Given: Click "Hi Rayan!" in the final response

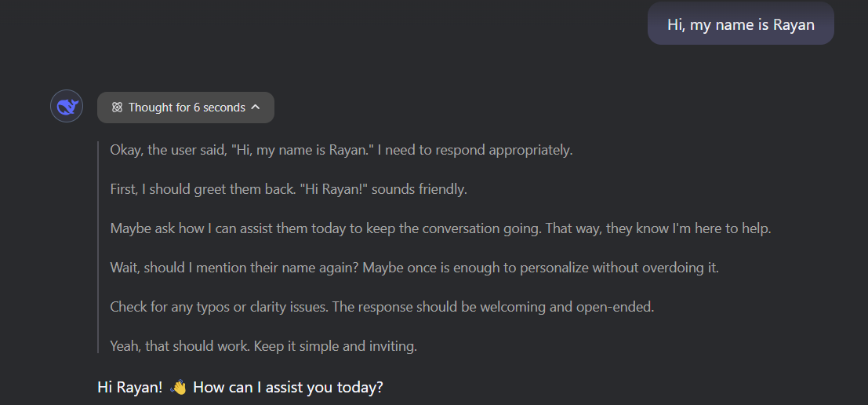Looking at the screenshot, I should tap(130, 387).
